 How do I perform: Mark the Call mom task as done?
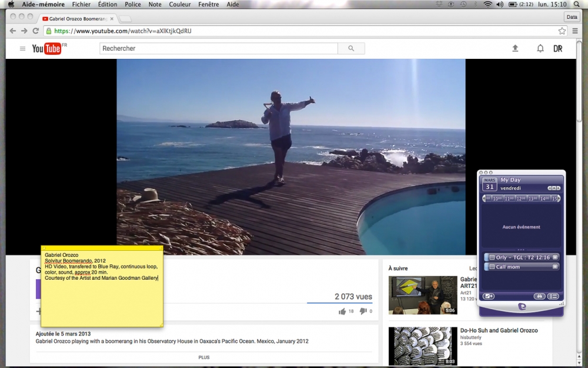point(492,267)
